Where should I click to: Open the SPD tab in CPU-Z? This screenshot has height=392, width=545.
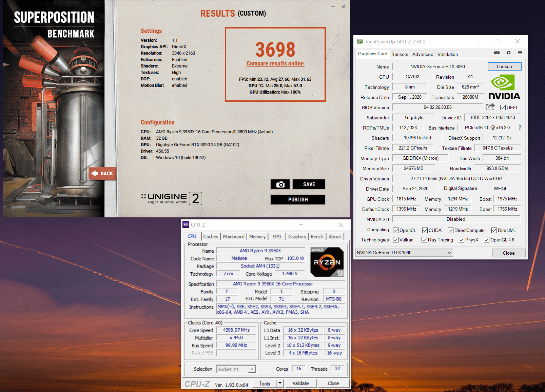277,236
